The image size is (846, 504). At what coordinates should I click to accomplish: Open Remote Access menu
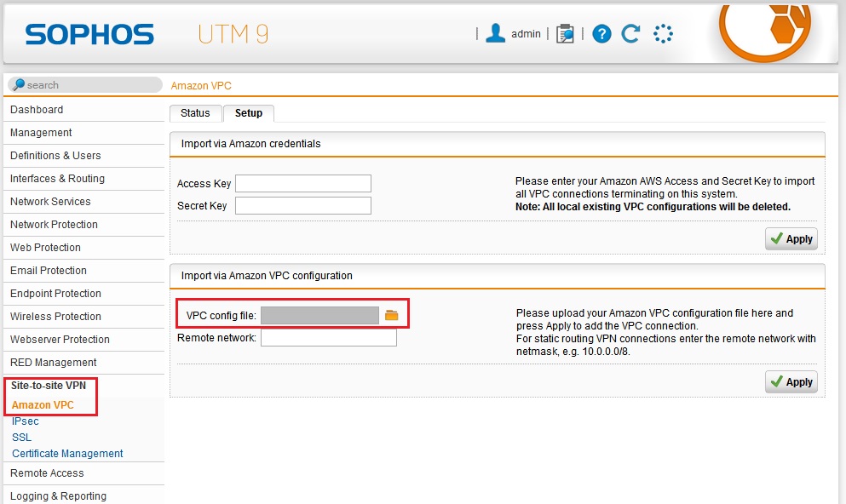click(x=83, y=473)
